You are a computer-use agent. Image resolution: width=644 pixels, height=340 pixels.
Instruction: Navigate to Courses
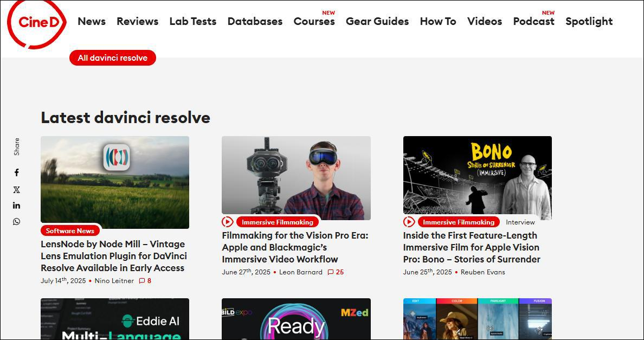point(314,21)
